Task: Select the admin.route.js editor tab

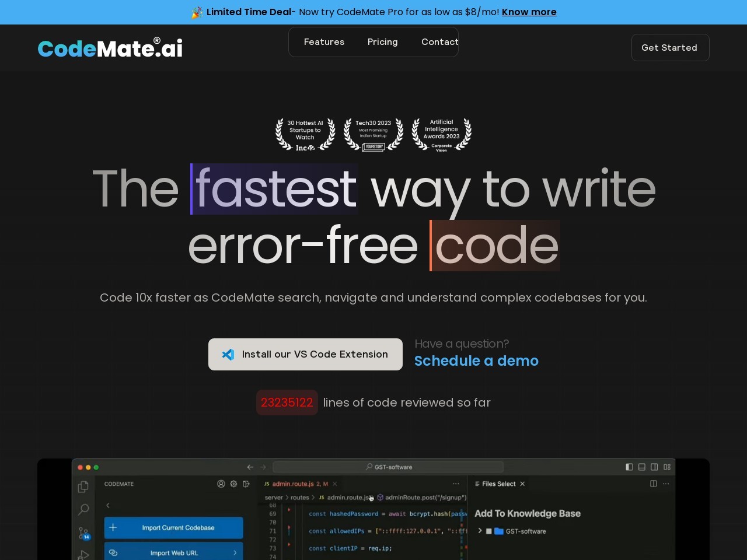Action: pyautogui.click(x=300, y=484)
